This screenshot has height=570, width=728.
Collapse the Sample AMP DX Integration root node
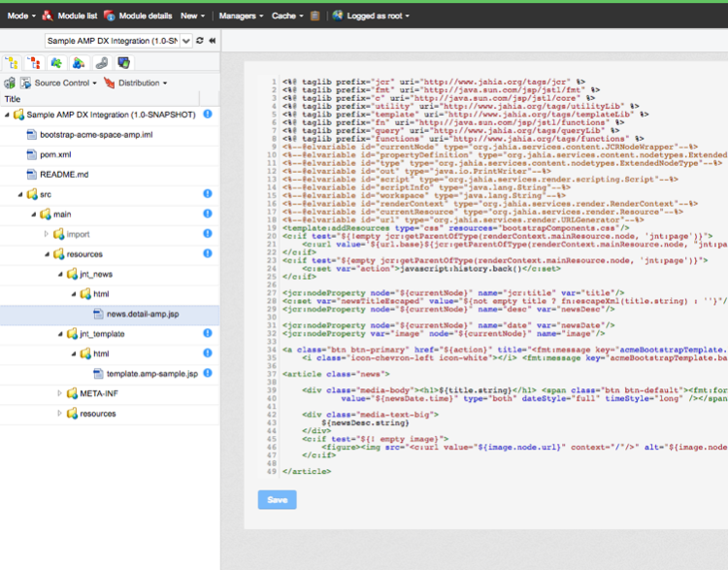tap(7, 115)
